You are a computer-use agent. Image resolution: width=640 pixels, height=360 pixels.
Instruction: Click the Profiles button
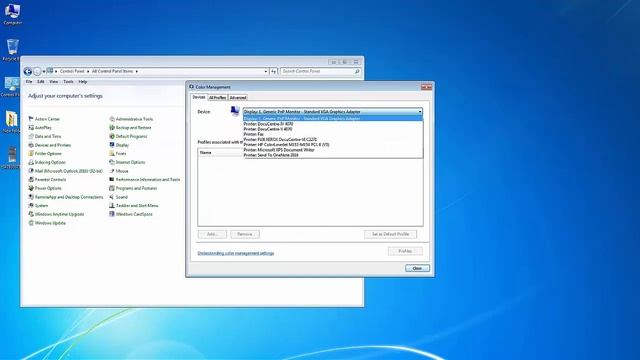pos(405,251)
